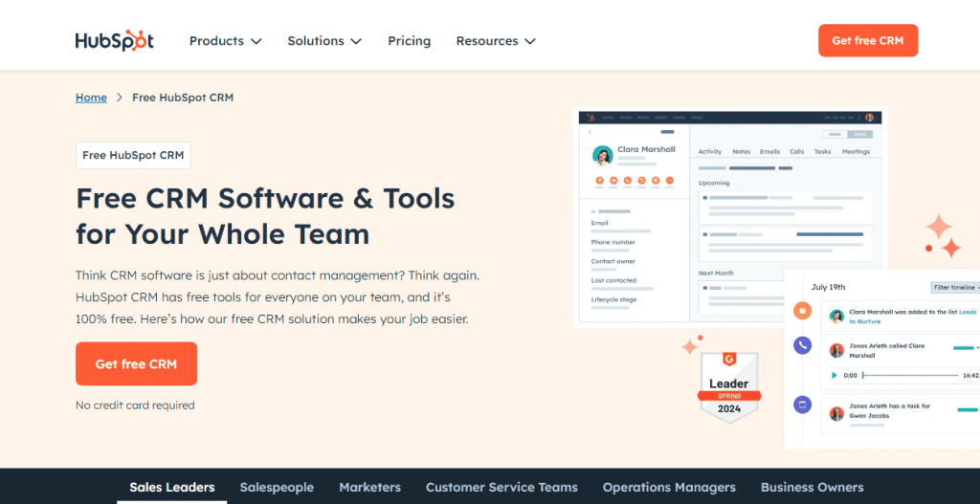980x504 pixels.
Task: Click the No credit card required text
Action: 135,405
